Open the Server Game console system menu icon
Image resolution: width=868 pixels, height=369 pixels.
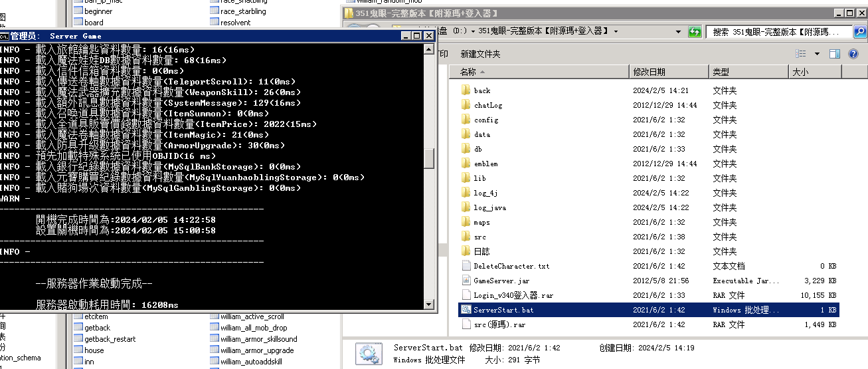point(4,36)
